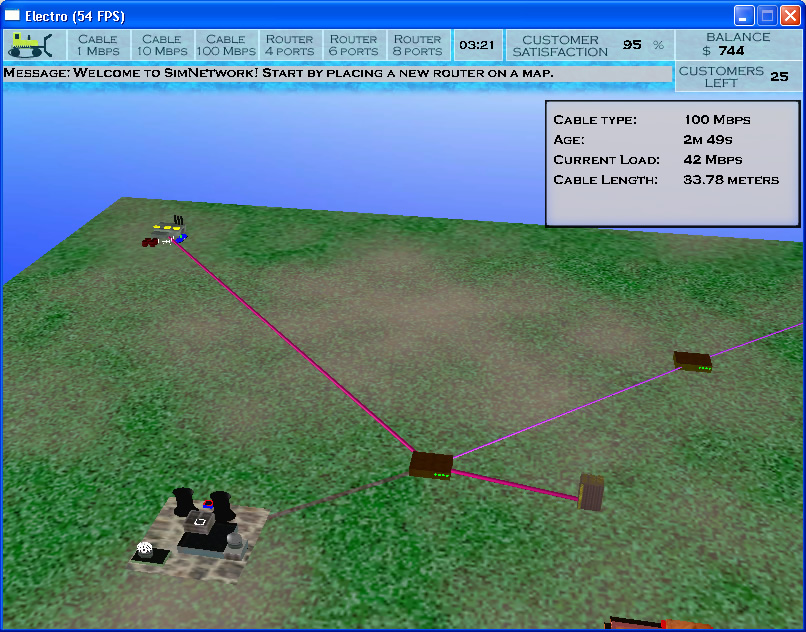Choose the Router 6 ports tool
This screenshot has height=632, width=806.
coord(354,45)
